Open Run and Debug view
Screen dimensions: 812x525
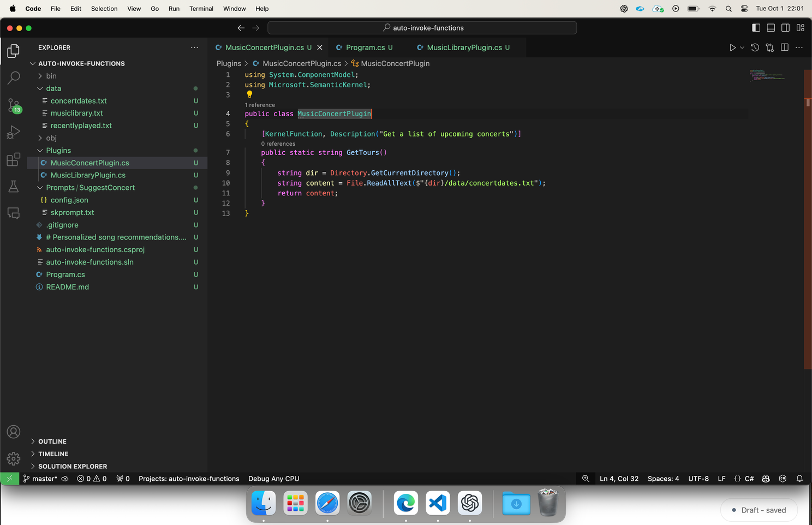[14, 132]
